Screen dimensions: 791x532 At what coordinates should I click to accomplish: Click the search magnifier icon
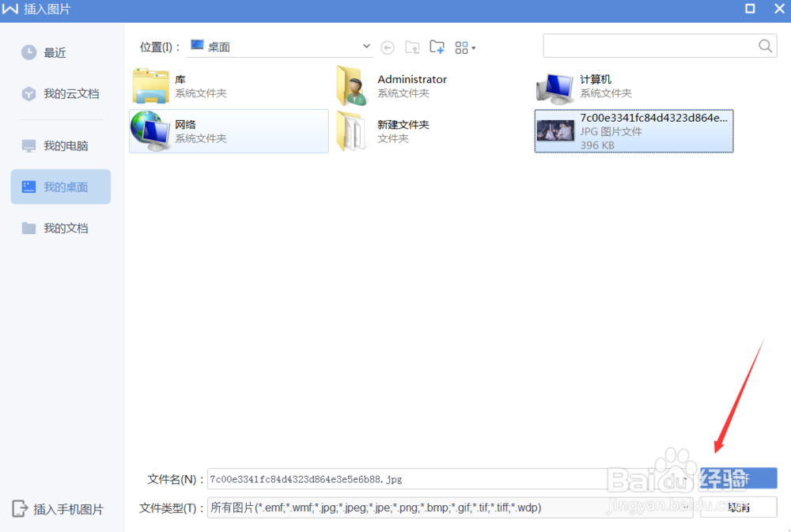point(764,46)
